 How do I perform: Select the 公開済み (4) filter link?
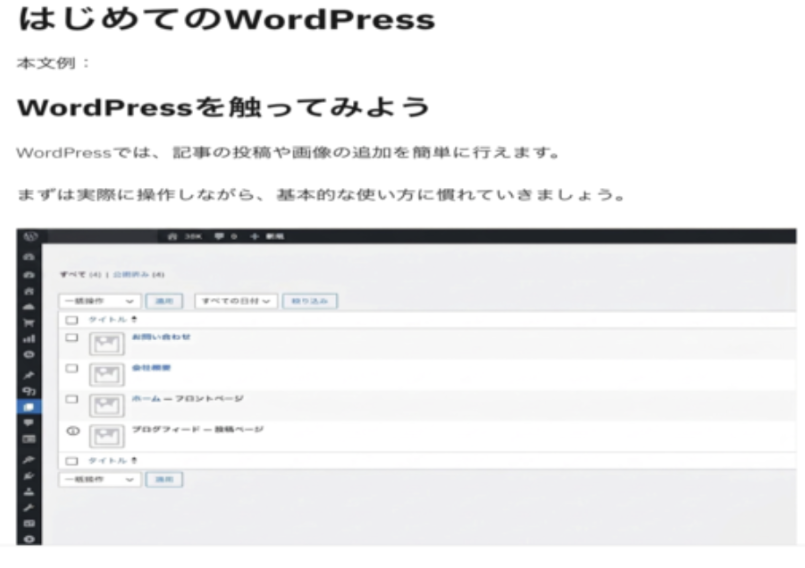(x=139, y=275)
